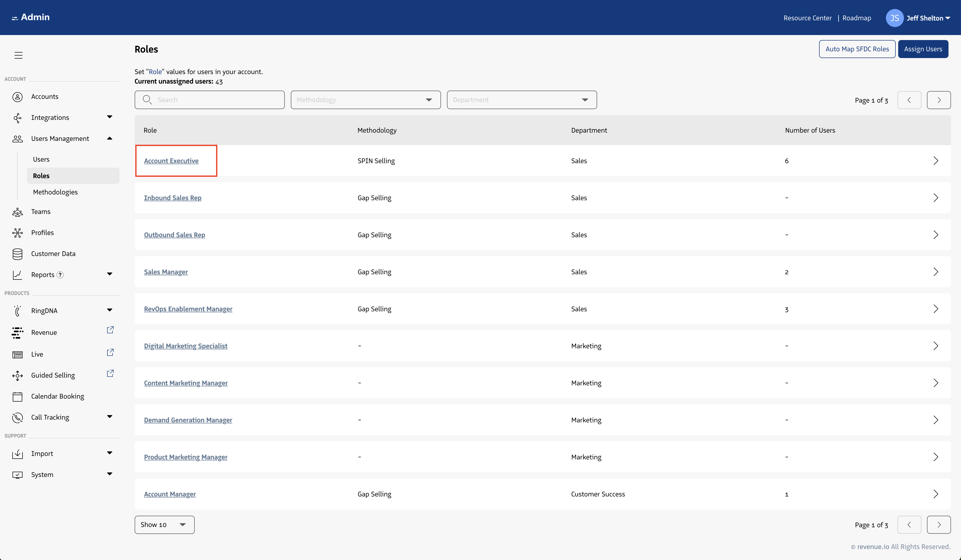Open the Sales Manager role link
Viewport: 961px width, 560px height.
[x=166, y=272]
